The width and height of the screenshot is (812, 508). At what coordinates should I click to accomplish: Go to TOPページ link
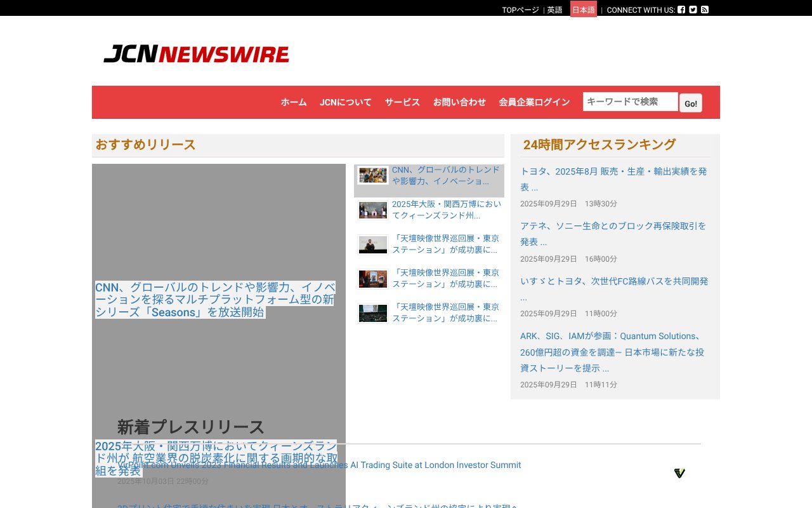pos(520,10)
